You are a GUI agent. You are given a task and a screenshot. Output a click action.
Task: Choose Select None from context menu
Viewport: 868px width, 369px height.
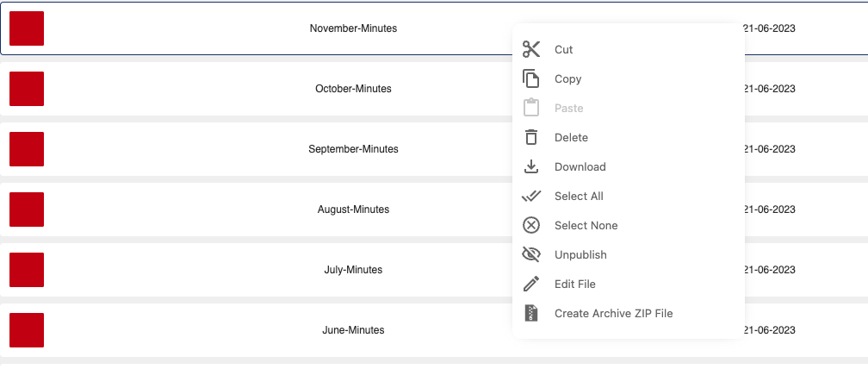586,226
